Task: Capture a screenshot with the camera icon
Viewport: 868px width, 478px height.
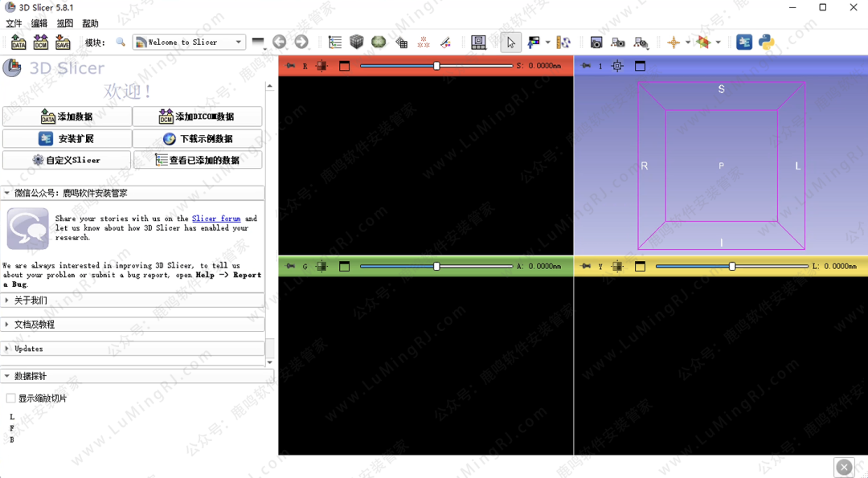Action: pos(596,42)
